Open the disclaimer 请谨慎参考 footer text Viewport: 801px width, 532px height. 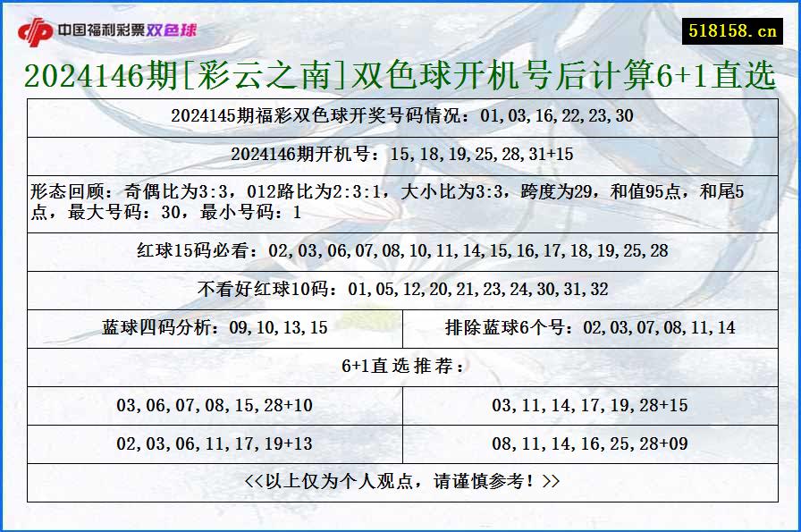point(400,479)
